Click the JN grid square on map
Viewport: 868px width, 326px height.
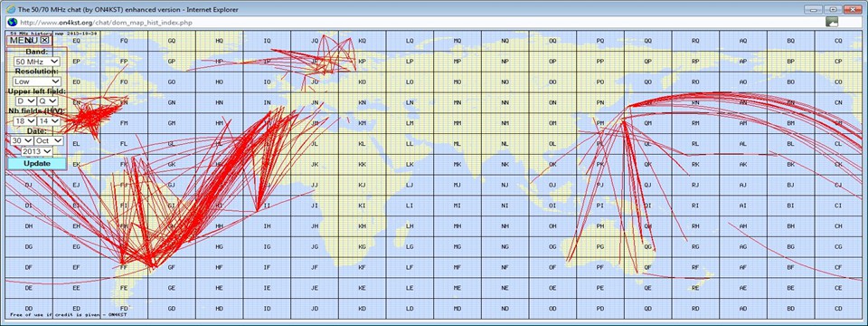[315, 102]
